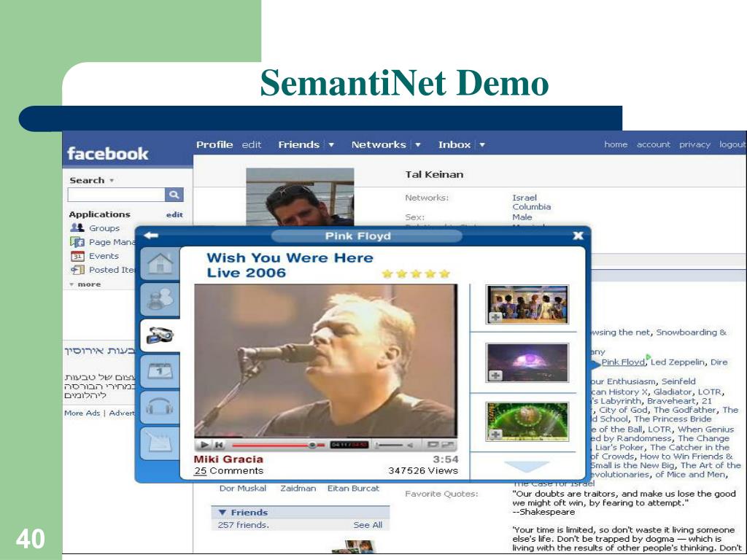The height and width of the screenshot is (560, 747).
Task: Select the video camera icon in popup sidebar
Action: coord(160,335)
